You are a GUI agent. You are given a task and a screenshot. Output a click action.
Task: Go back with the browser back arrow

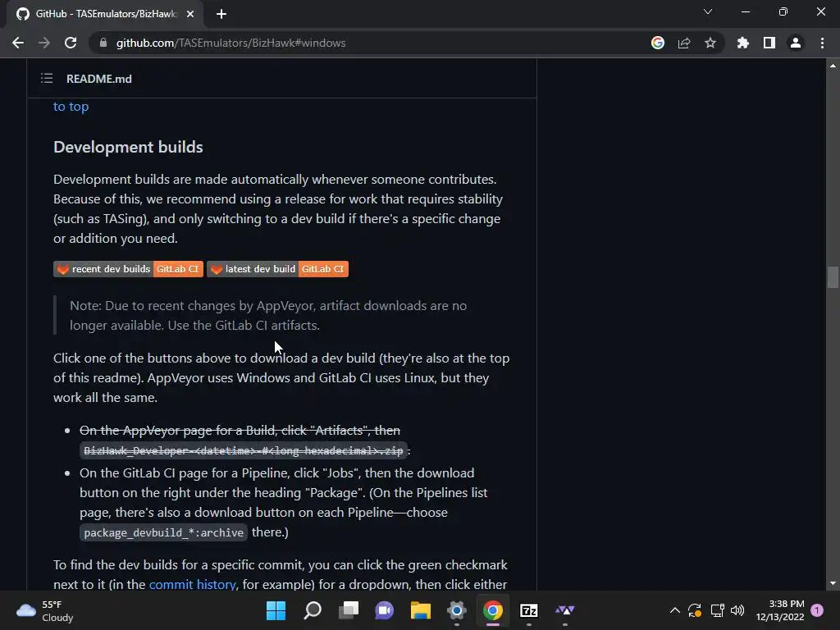coord(18,43)
